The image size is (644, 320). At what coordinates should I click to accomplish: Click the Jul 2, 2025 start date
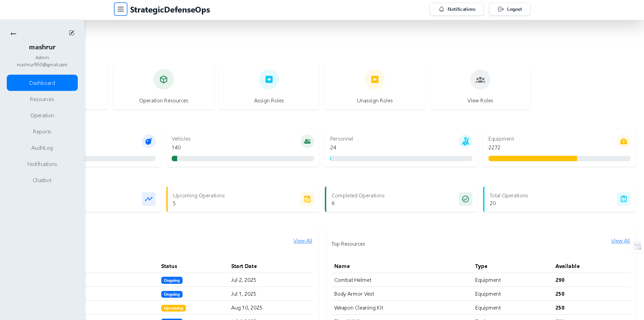coord(243,280)
